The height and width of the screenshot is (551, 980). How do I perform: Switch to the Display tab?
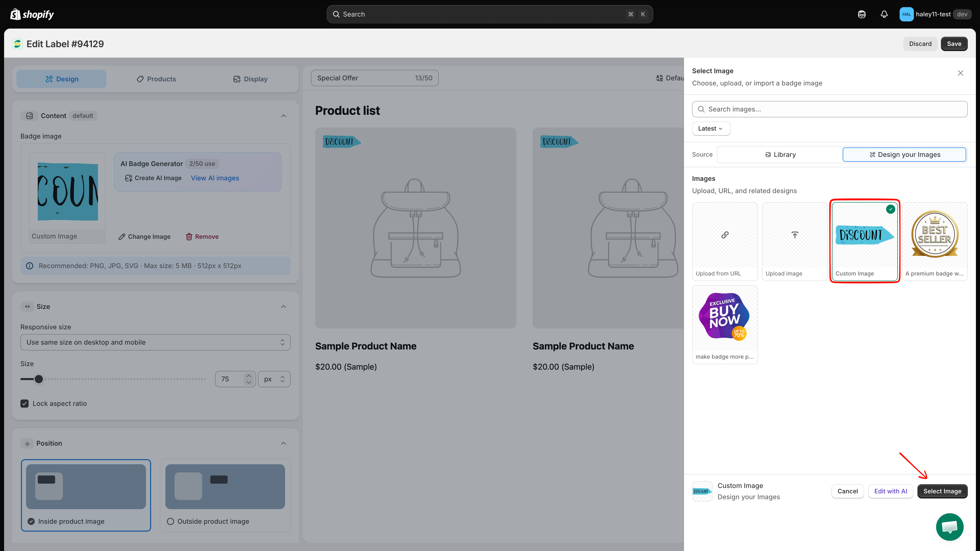250,79
